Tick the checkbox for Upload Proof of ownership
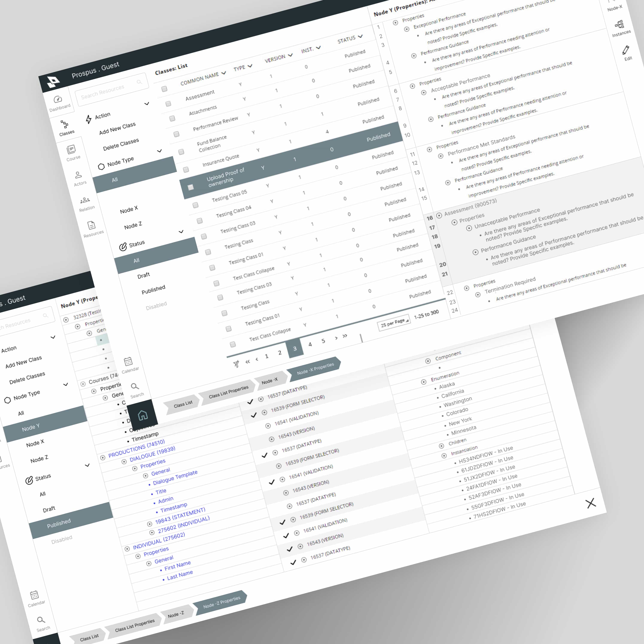Viewport: 644px width, 644px height. tap(190, 187)
